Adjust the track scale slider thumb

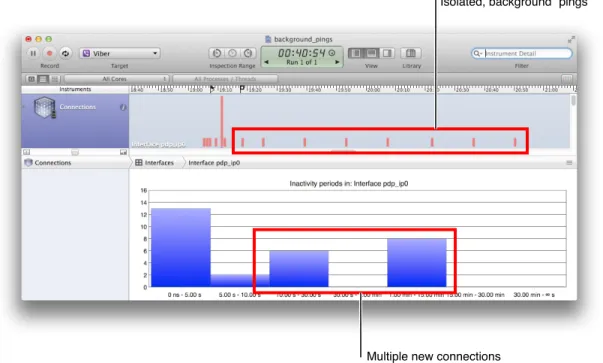(x=75, y=153)
